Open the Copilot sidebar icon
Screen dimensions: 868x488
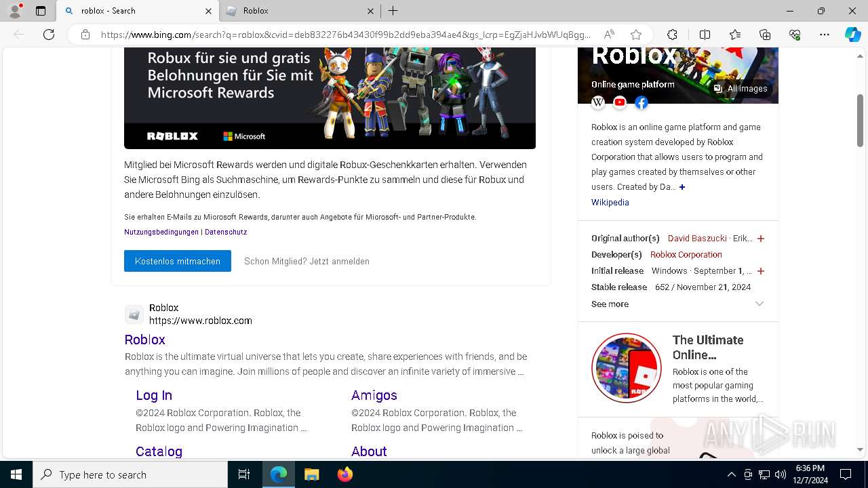pyautogui.click(x=852, y=35)
